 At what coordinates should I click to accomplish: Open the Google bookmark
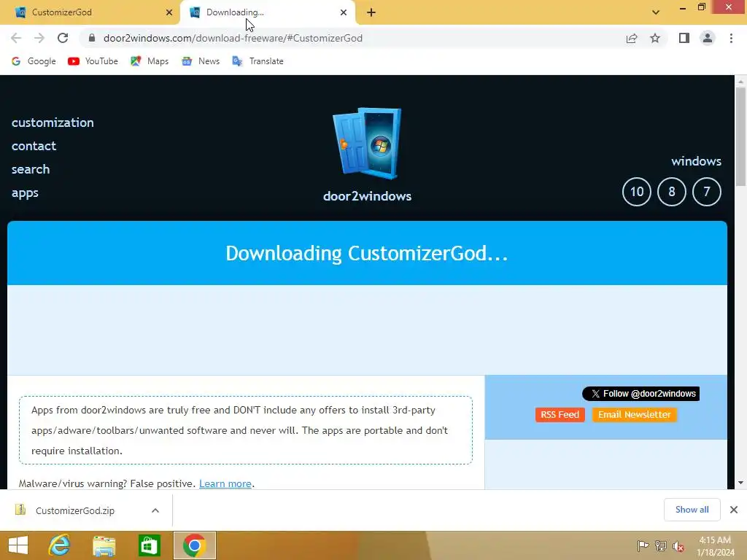(x=34, y=61)
